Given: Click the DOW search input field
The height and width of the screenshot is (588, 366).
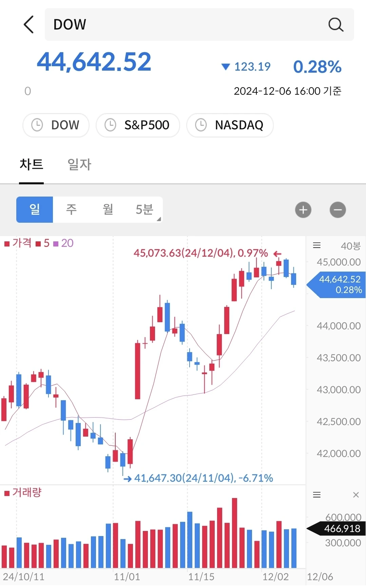Looking at the screenshot, I should (x=187, y=24).
